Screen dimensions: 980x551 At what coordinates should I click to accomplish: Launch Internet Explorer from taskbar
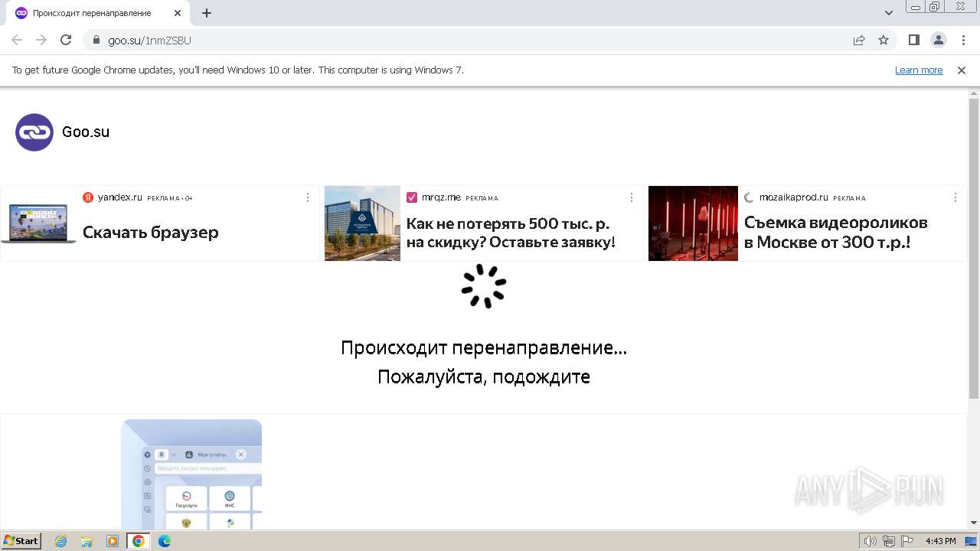pos(61,541)
